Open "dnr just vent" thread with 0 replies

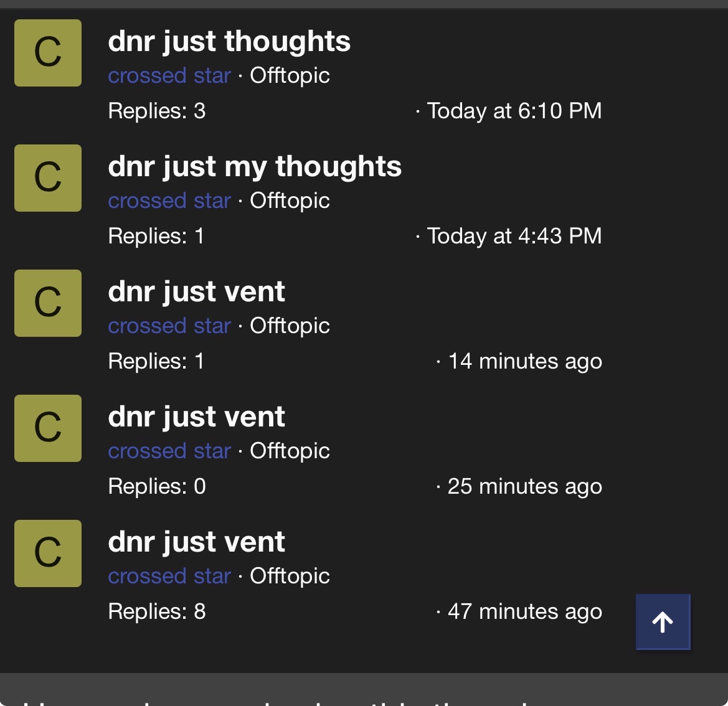pyautogui.click(x=196, y=417)
